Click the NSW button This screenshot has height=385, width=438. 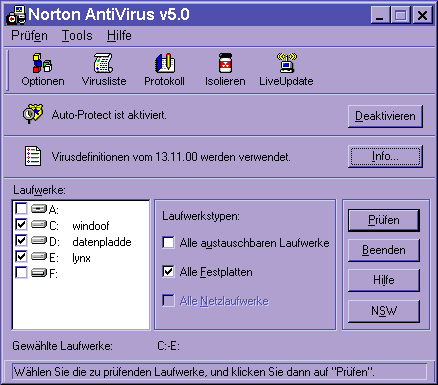[x=384, y=311]
